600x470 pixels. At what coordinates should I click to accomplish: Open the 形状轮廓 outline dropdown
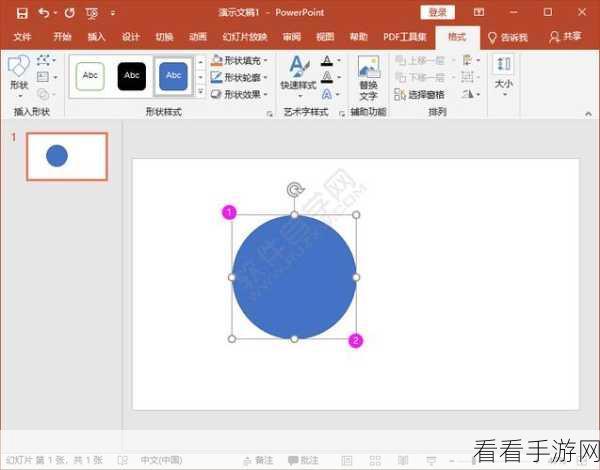[240, 77]
